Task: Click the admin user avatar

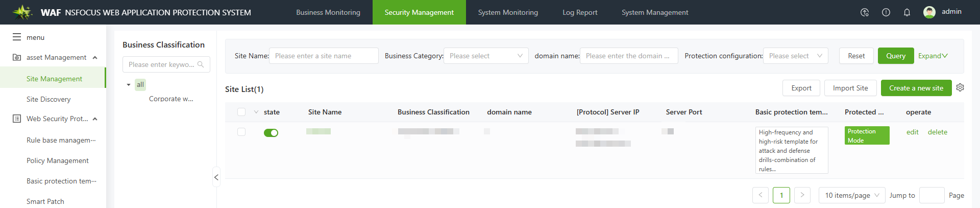Action: pyautogui.click(x=929, y=12)
